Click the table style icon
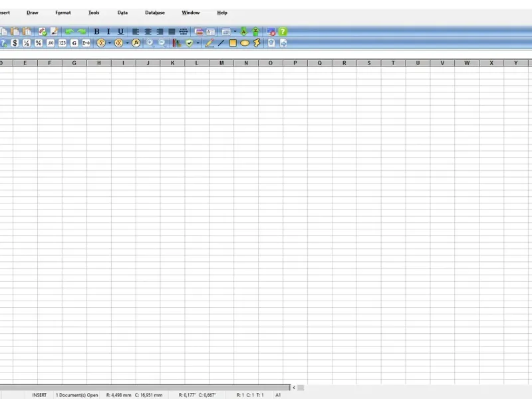Viewport: 532px width, 399px height. (226, 32)
